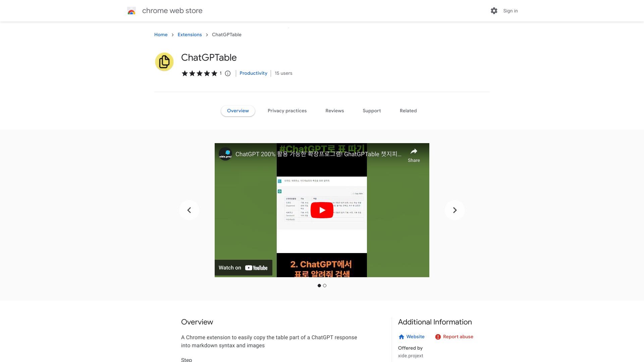
Task: Open rating info circle icon
Action: 228,73
